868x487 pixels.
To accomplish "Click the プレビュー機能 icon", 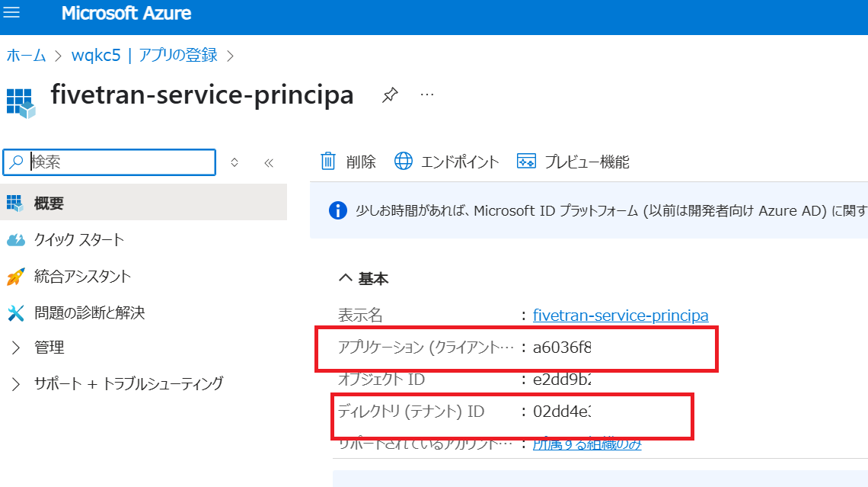I will [x=526, y=162].
